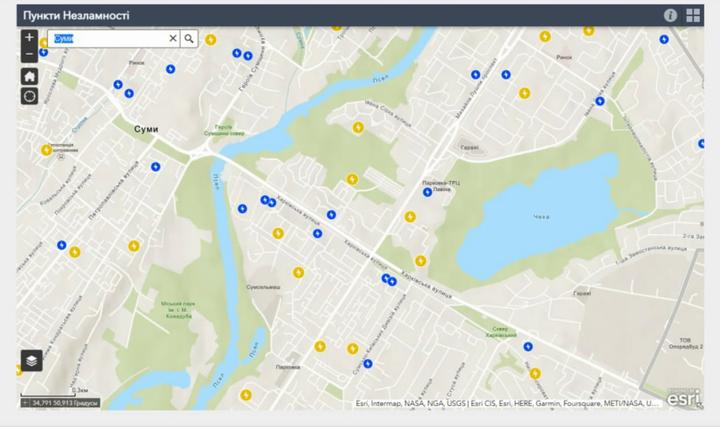Screen dimensions: 720x427
Task: Expand the Esri, Intermap, NASA attribution text
Action: coord(506,403)
